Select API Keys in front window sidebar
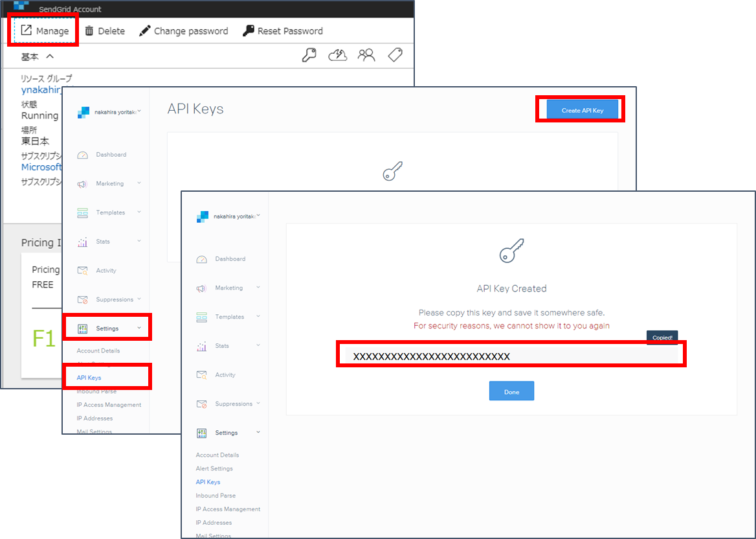 208,481
